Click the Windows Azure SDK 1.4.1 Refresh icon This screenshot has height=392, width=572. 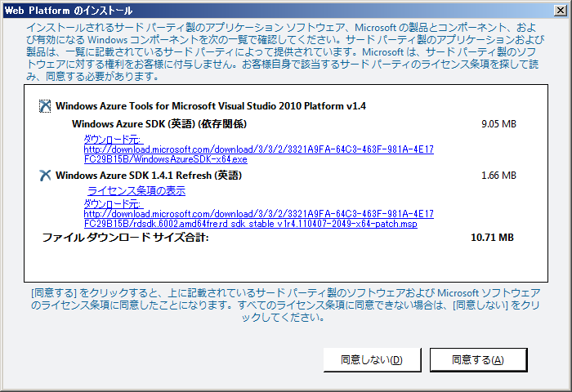pos(45,175)
